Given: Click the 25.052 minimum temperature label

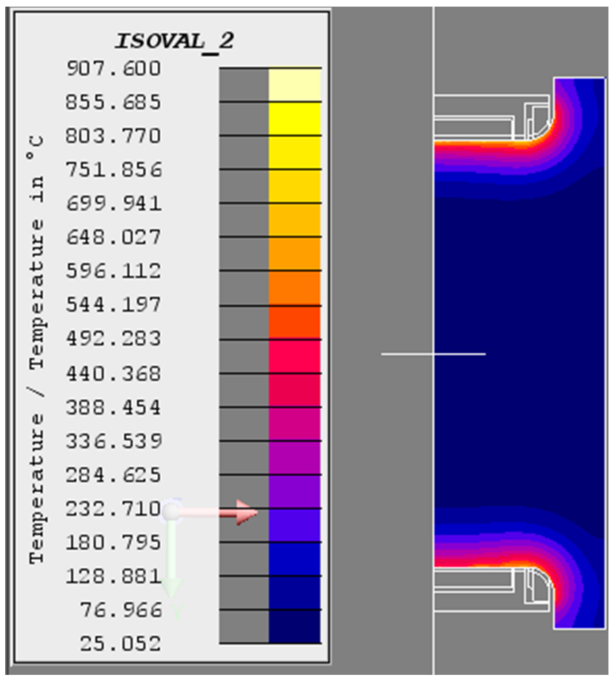Looking at the screenshot, I should [120, 643].
